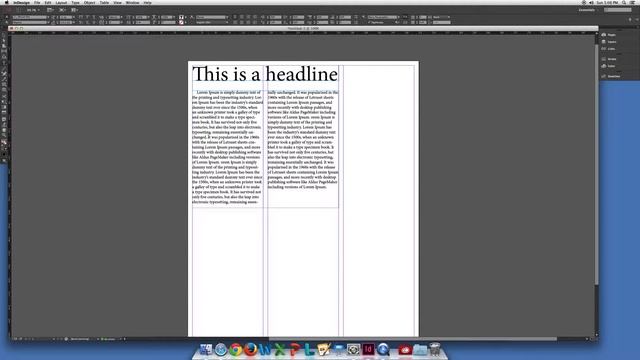Open Microsoft Lync from the Dock
640x360 pixels.
coord(309,349)
